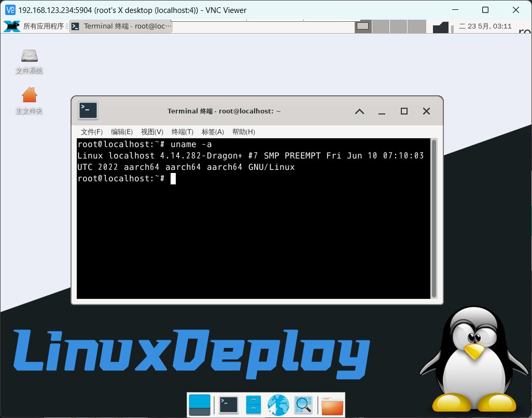Open the 帮助(H) help menu
532x418 pixels.
click(244, 132)
